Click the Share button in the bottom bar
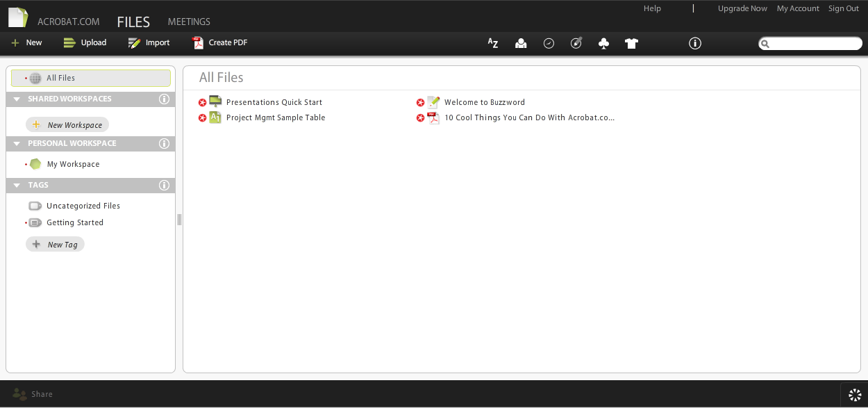This screenshot has height=408, width=868. (33, 394)
